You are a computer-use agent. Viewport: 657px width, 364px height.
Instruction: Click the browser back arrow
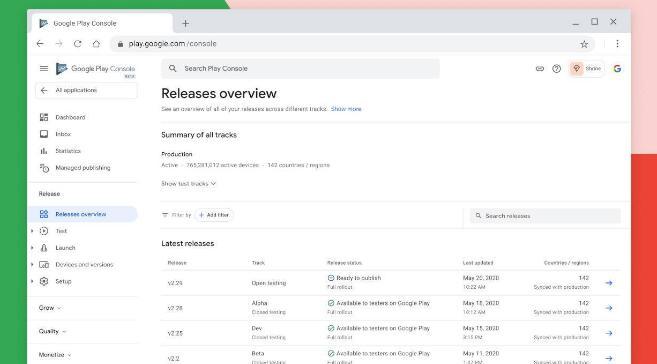pos(40,44)
